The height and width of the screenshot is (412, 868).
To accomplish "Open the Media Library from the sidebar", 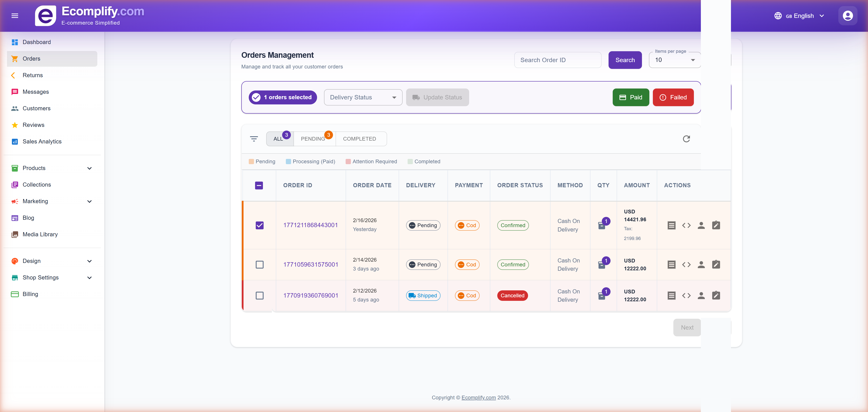I will tap(40, 234).
